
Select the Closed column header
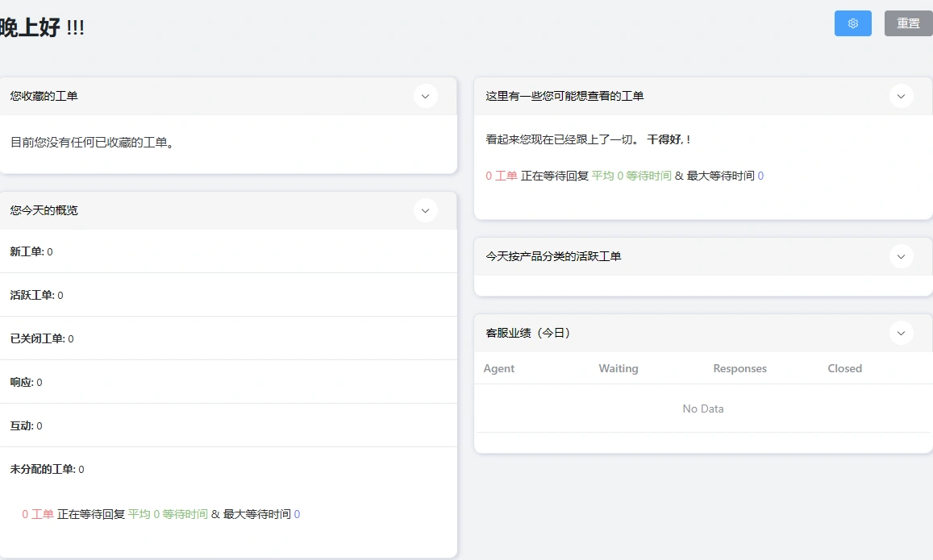tap(844, 368)
